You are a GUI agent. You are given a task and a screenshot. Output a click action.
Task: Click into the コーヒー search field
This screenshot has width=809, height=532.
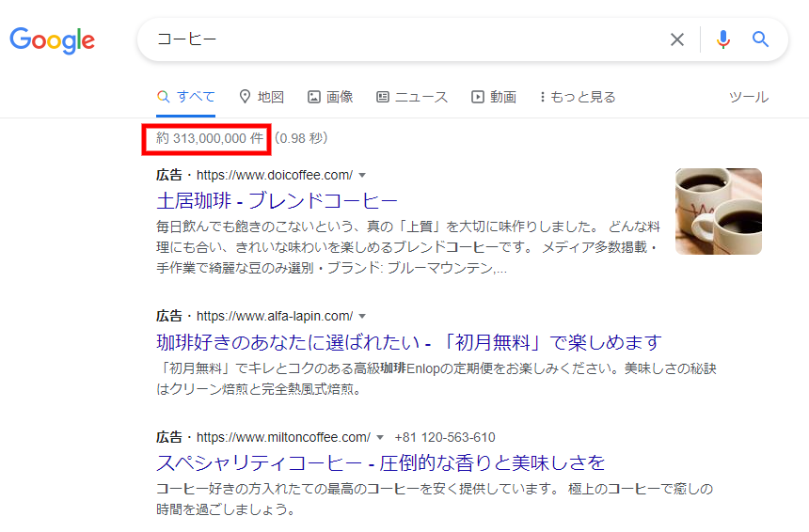(403, 39)
